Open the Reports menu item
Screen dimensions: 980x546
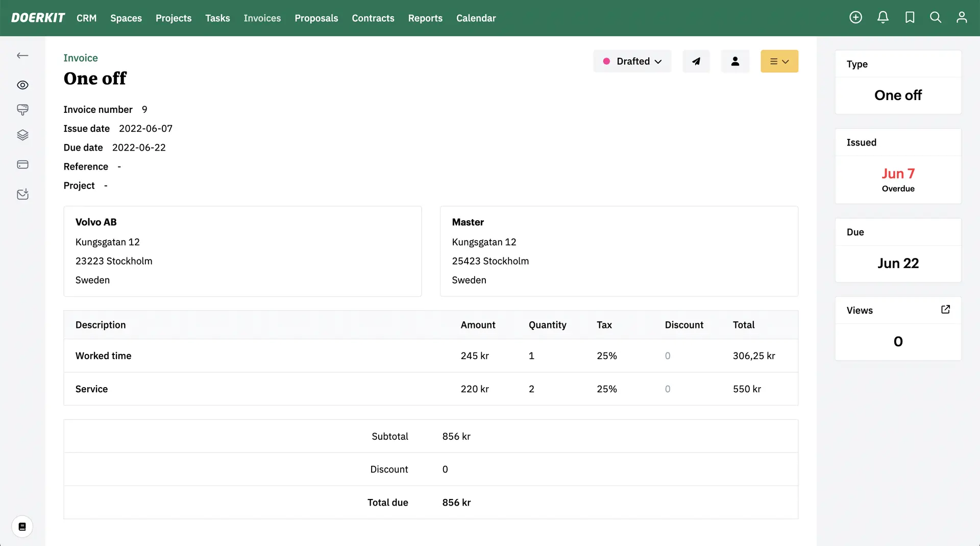pos(425,18)
